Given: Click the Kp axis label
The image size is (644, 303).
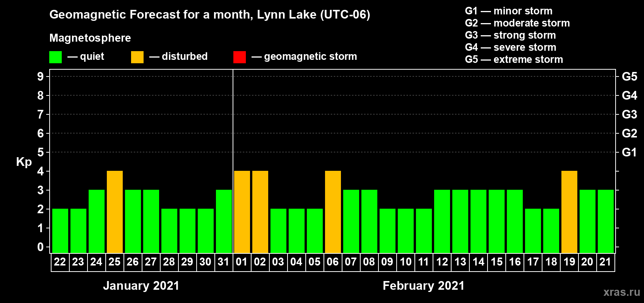Looking at the screenshot, I should point(24,162).
